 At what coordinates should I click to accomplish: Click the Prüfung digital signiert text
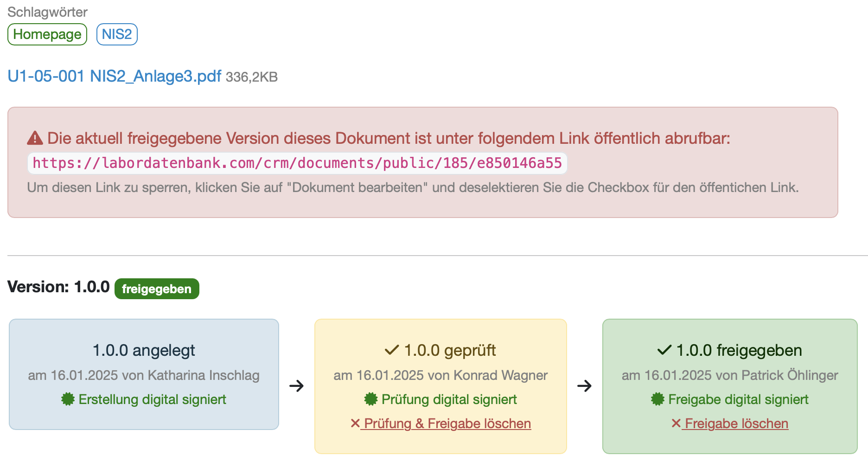click(449, 399)
